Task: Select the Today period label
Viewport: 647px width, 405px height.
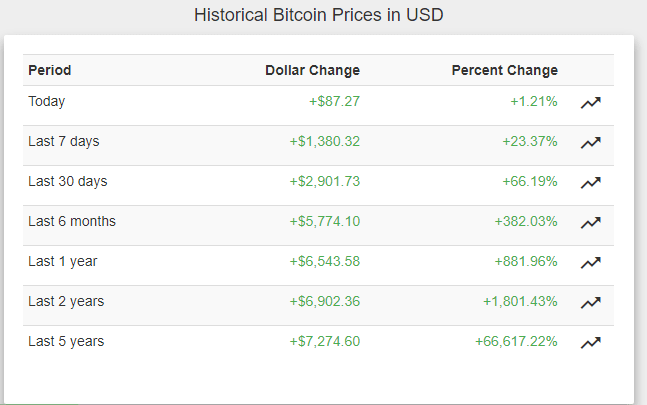Action: [x=47, y=101]
